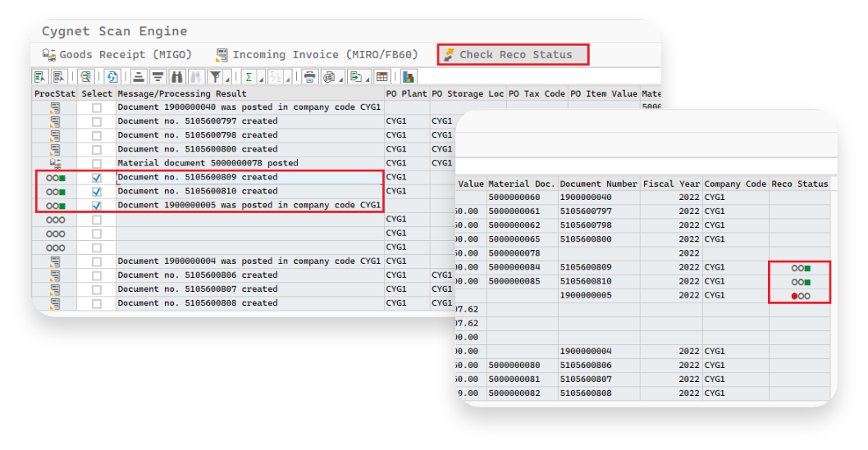Sort ascending using the toolbar icon

click(139, 77)
